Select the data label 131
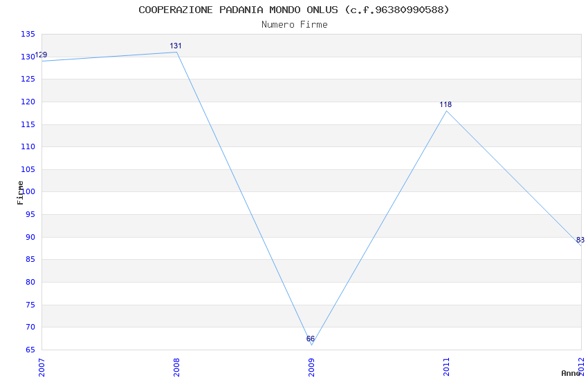Image resolution: width=588 pixels, height=380 pixels. coord(176,46)
